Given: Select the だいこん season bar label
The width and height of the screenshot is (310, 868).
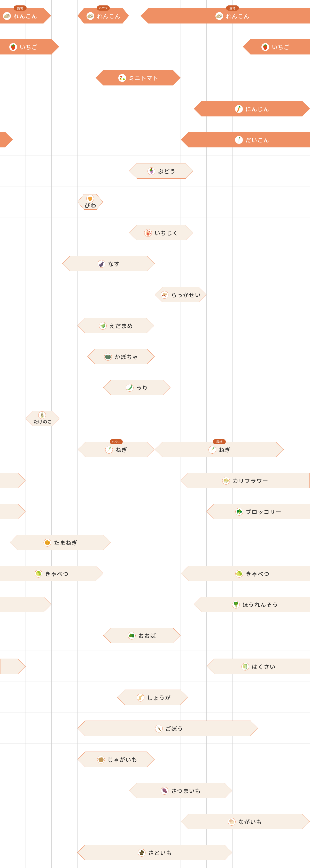Looking at the screenshot, I should pos(257,140).
